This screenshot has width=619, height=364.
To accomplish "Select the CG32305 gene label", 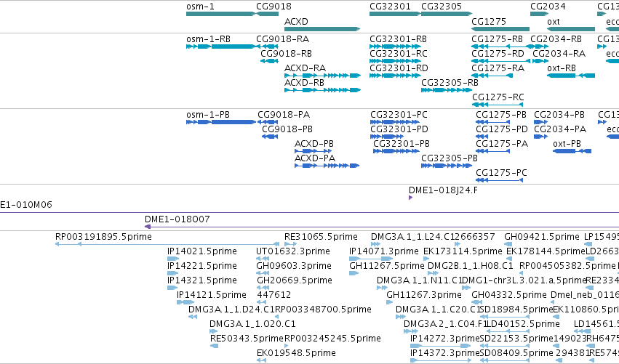I will tap(442, 7).
